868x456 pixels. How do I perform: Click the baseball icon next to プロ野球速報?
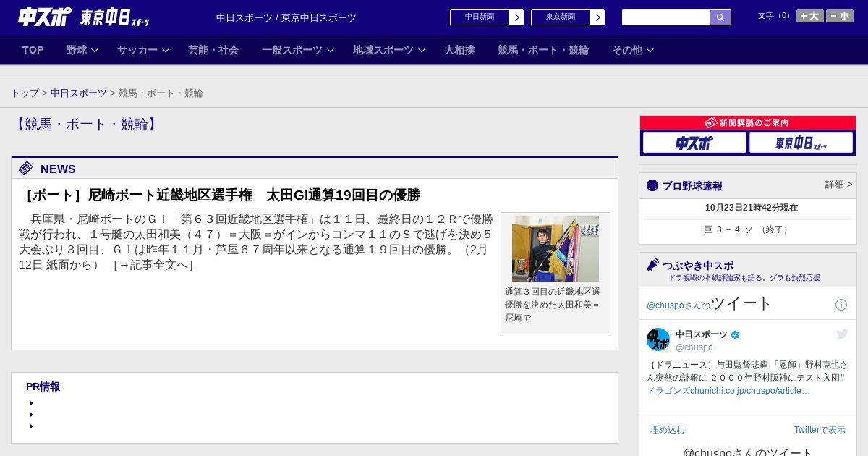click(652, 185)
